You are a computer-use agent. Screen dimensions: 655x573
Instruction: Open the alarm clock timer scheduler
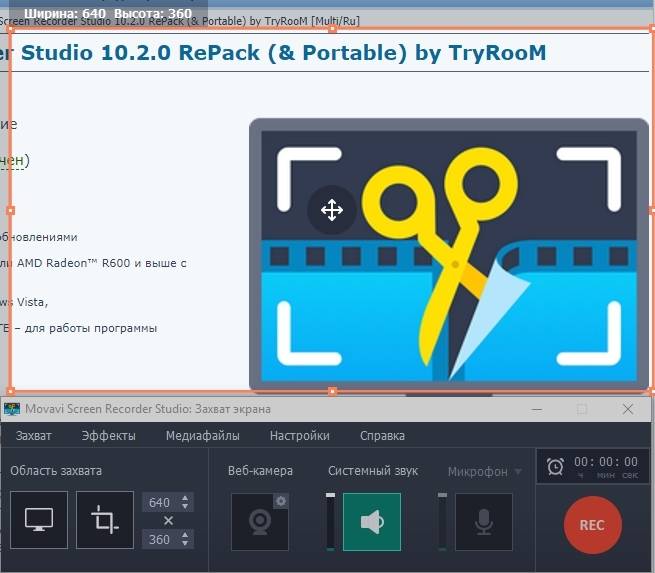tap(556, 466)
